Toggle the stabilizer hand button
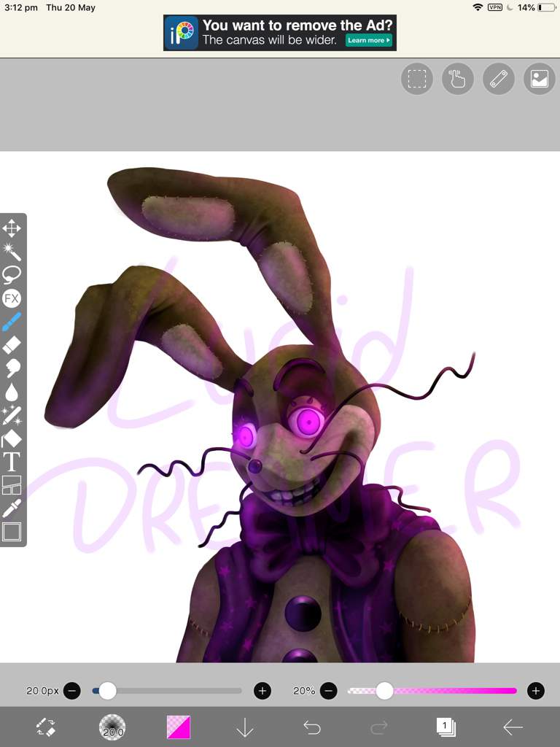Image resolution: width=560 pixels, height=747 pixels. [458, 79]
